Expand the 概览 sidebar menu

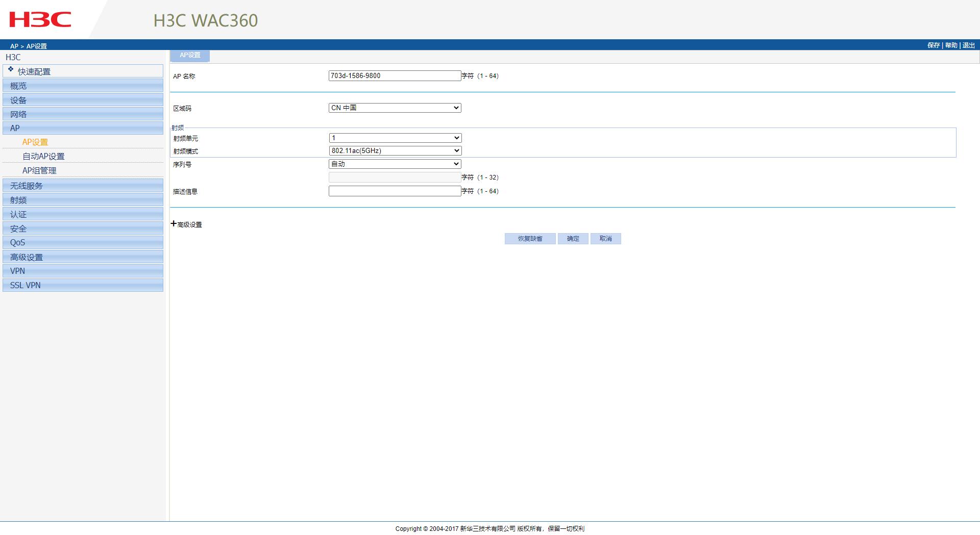click(83, 86)
